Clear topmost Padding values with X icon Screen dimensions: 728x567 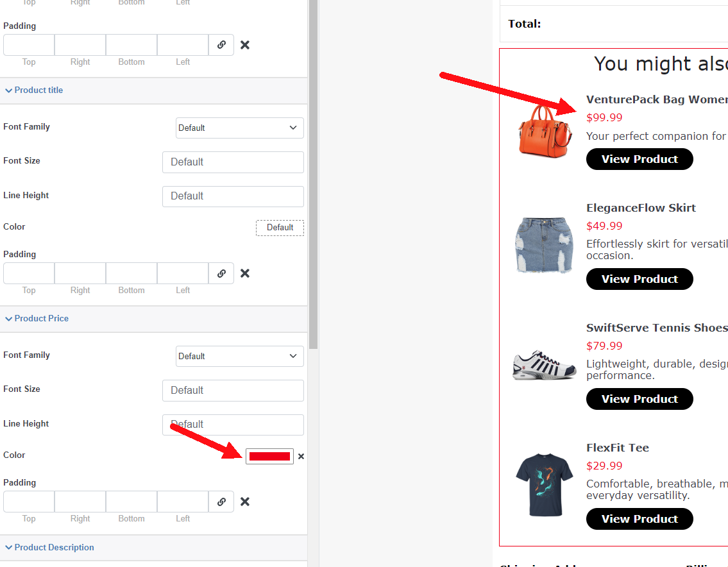pos(244,45)
